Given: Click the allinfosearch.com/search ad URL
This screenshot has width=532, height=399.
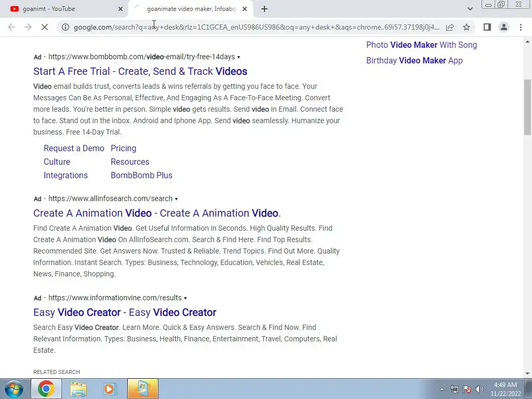Looking at the screenshot, I should coord(111,198).
